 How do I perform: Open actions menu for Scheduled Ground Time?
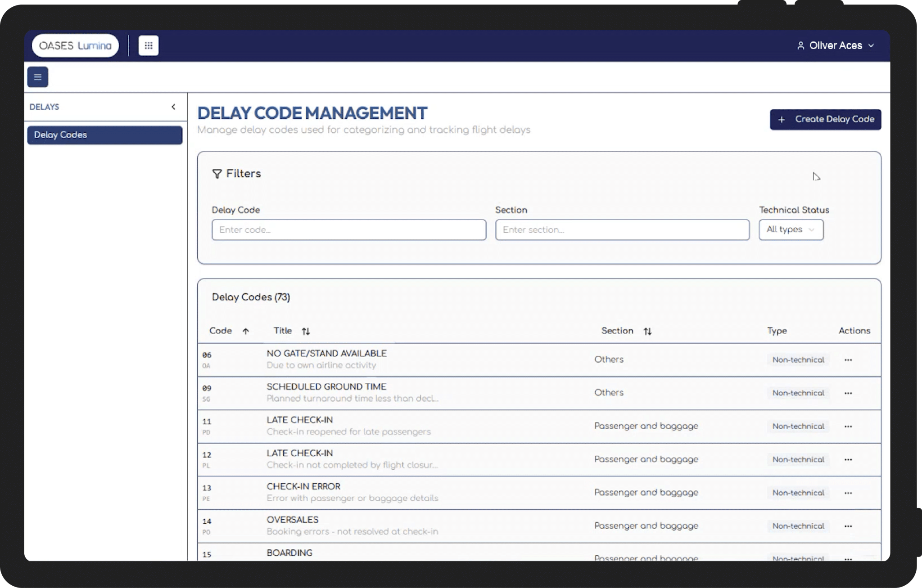tap(848, 393)
